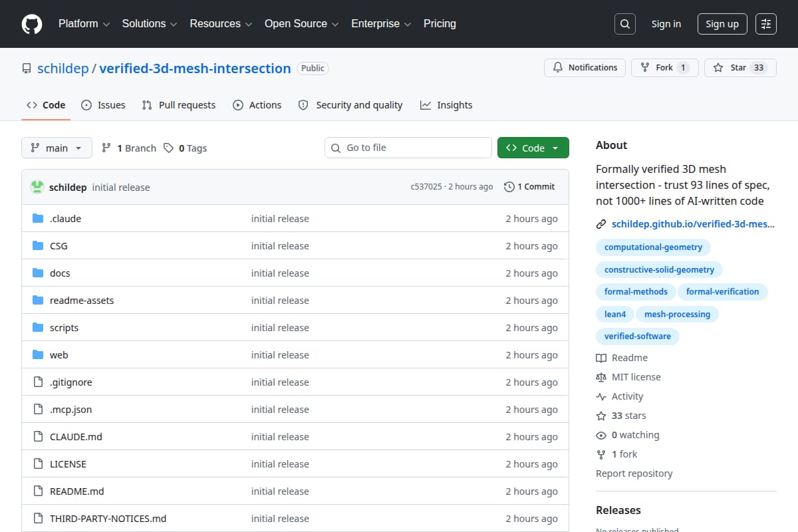Click the MIT license scale icon
798x532 pixels.
tap(601, 377)
